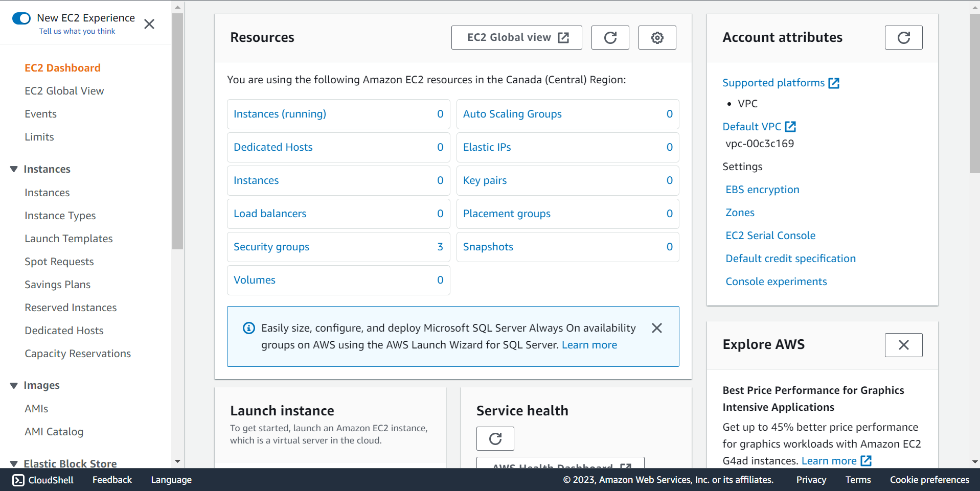Open Launch Templates in sidebar
The height and width of the screenshot is (491, 980).
pos(69,239)
